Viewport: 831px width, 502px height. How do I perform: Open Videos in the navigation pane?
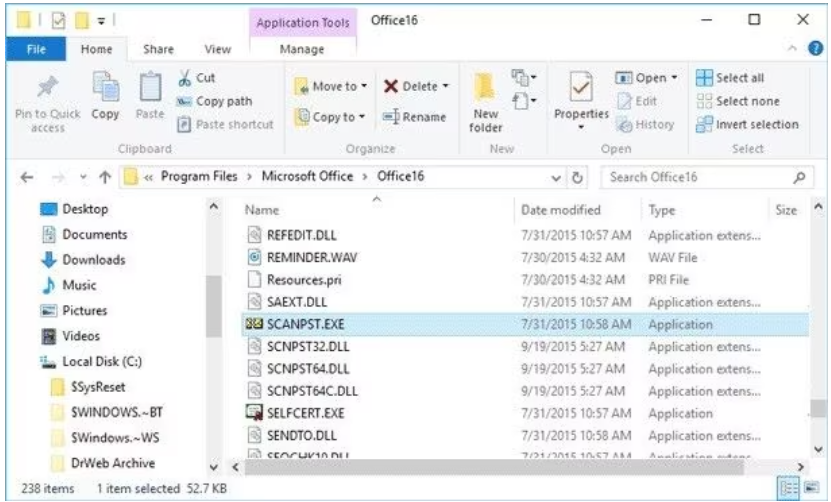click(x=70, y=336)
